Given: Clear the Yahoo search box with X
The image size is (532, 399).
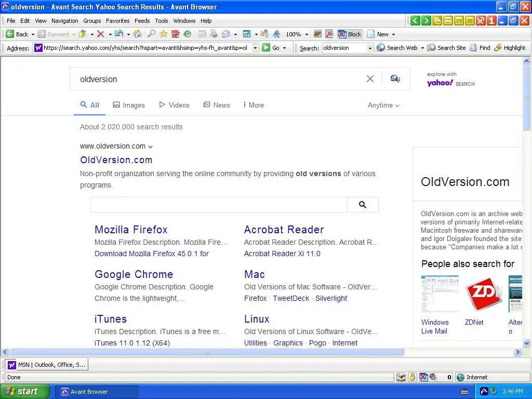Looking at the screenshot, I should tap(370, 79).
